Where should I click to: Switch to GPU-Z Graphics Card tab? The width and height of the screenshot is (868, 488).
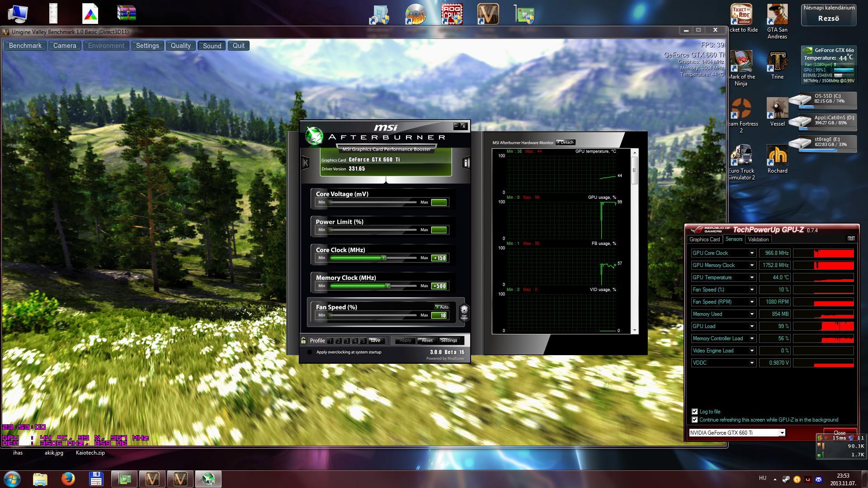704,239
